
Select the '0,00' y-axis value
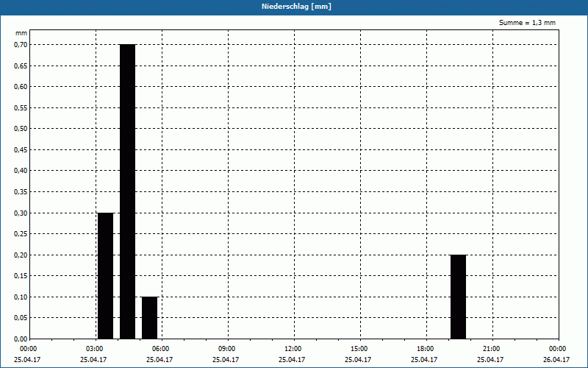pyautogui.click(x=21, y=339)
